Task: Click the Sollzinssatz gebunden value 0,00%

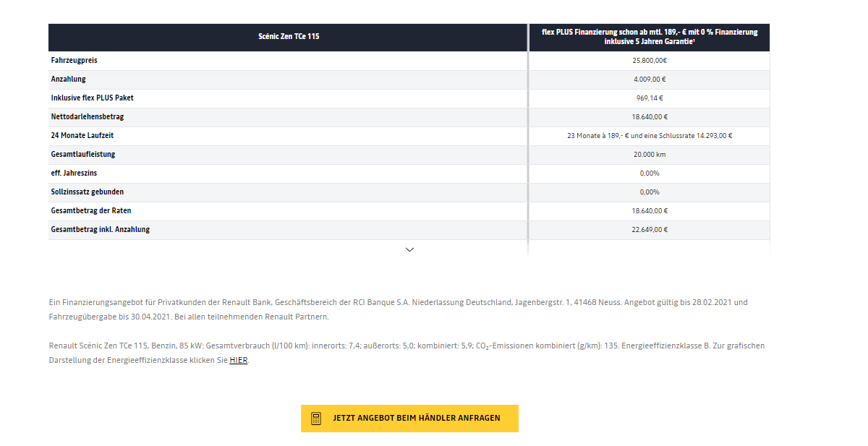Action: (650, 192)
